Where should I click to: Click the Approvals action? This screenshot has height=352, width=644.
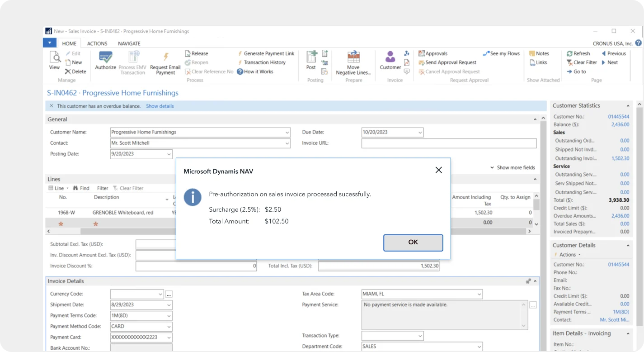click(x=433, y=53)
